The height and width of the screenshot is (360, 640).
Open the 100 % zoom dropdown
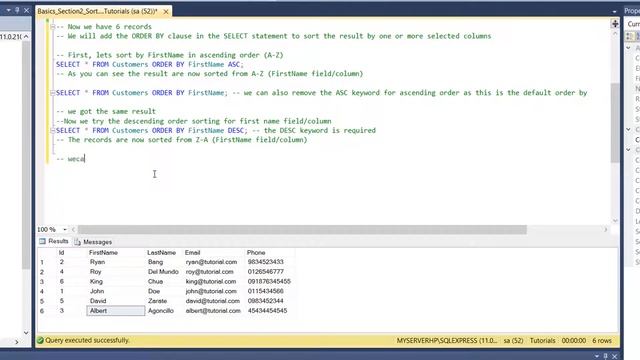[x=64, y=229]
